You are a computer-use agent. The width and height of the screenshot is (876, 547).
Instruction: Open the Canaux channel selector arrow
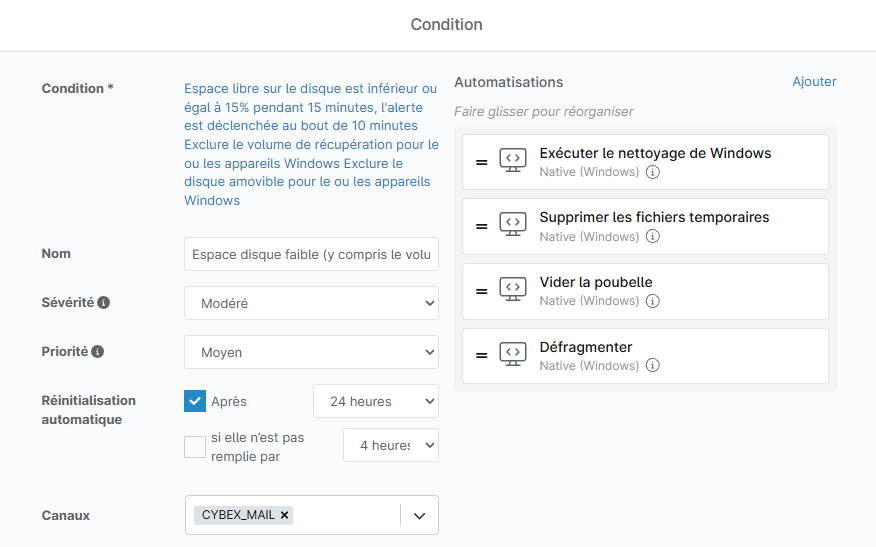coord(419,516)
